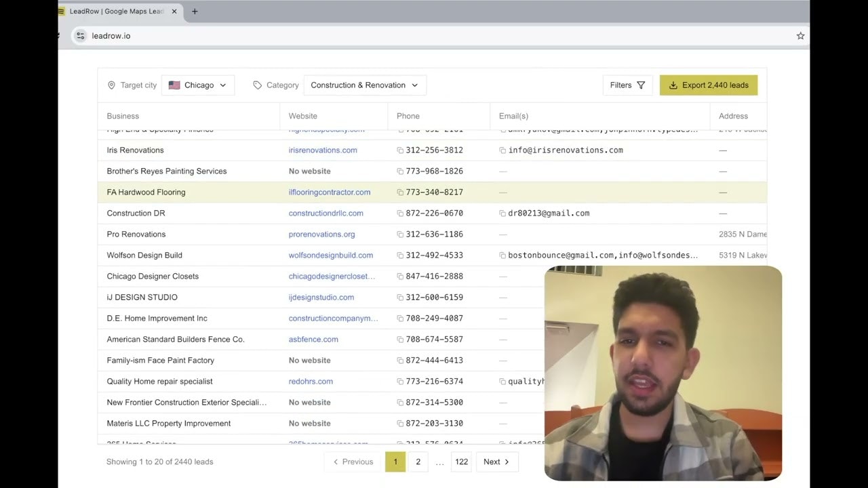Copy phone number for Quality Home repair specialist
Image resolution: width=868 pixels, height=488 pixels.
(401, 382)
